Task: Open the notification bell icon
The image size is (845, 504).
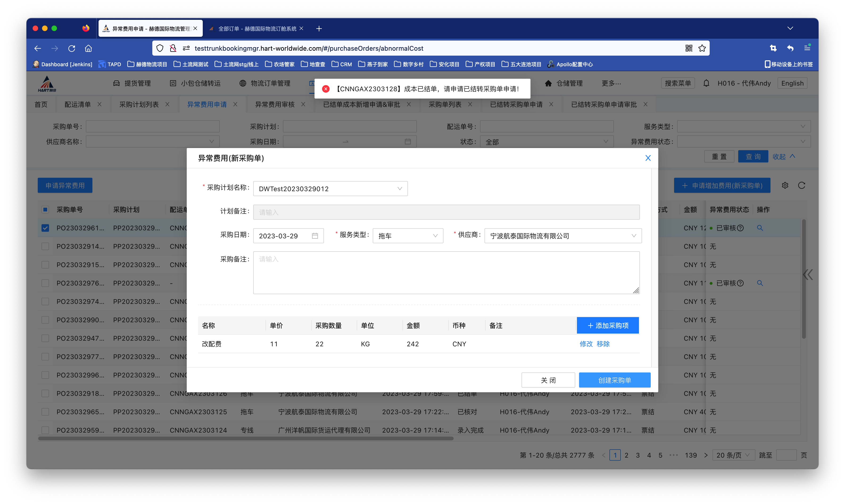Action: click(x=706, y=83)
